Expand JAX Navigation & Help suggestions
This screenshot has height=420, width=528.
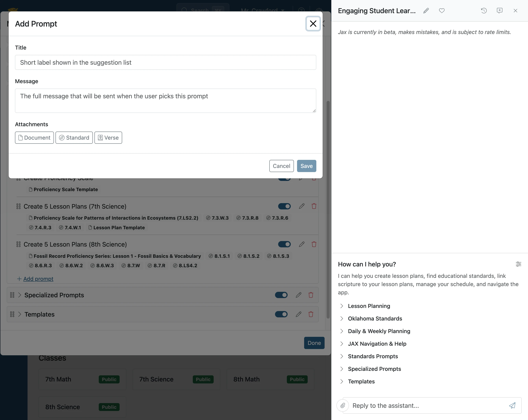pos(373,344)
